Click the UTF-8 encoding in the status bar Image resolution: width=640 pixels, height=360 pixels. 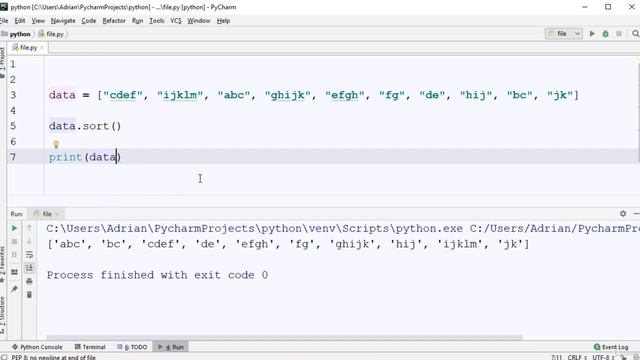[x=603, y=357]
